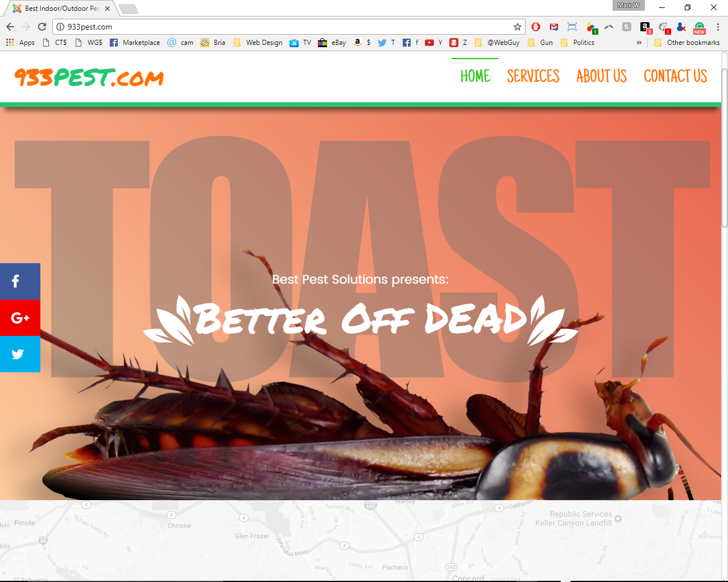The width and height of the screenshot is (728, 582).
Task: Click the 'Better Off Dead' banner heading
Action: [361, 319]
